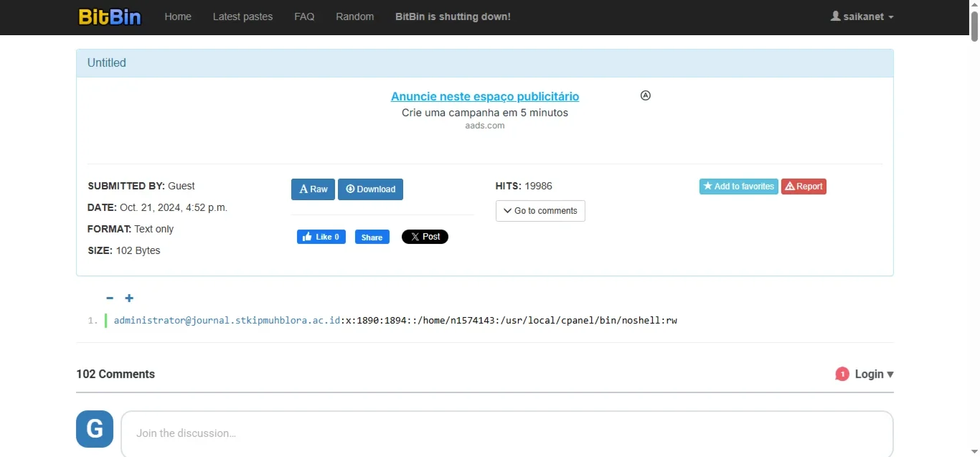This screenshot has width=980, height=457.
Task: Open the Home page
Action: (178, 17)
